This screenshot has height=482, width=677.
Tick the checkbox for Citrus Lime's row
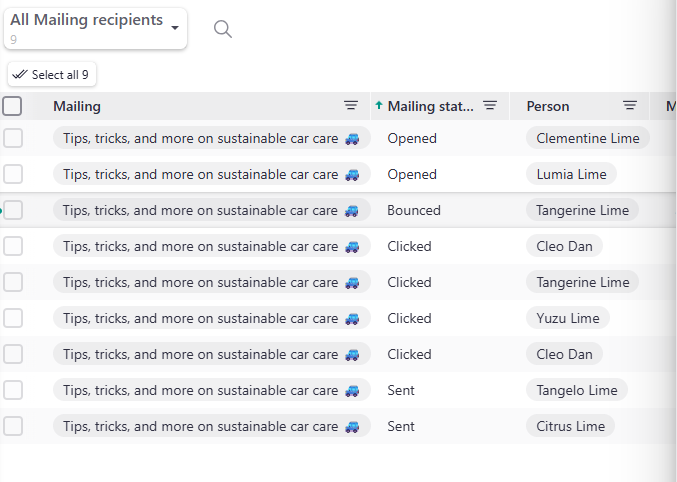tap(13, 426)
